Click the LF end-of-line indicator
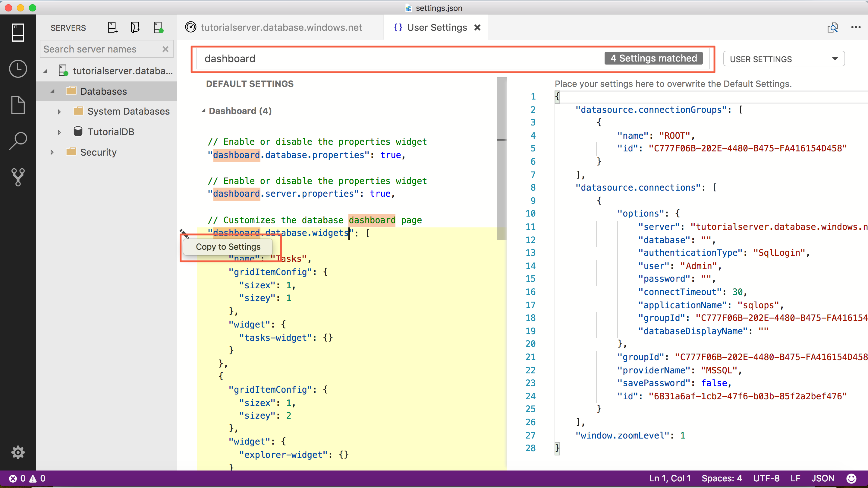868x488 pixels. coord(795,478)
